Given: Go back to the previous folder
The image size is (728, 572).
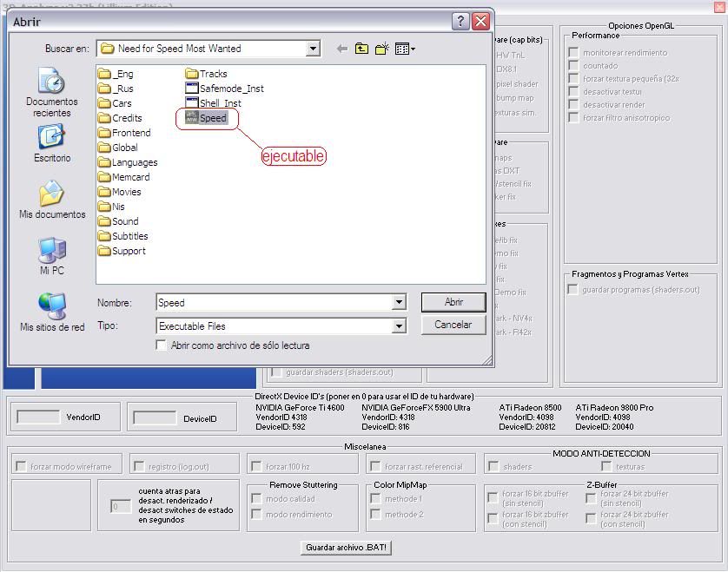Looking at the screenshot, I should pyautogui.click(x=342, y=49).
